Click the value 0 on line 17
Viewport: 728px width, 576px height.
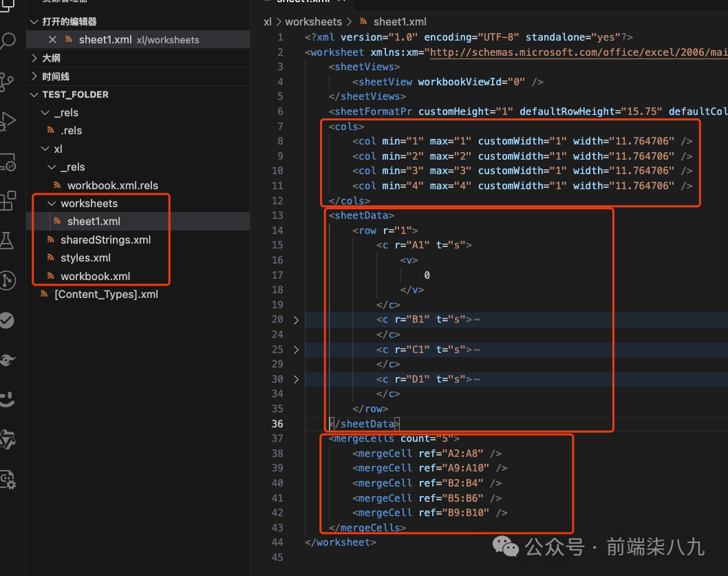click(427, 275)
